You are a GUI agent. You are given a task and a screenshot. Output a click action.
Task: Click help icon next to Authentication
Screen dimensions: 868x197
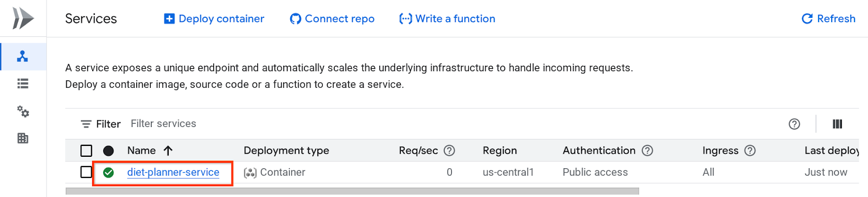click(x=647, y=150)
